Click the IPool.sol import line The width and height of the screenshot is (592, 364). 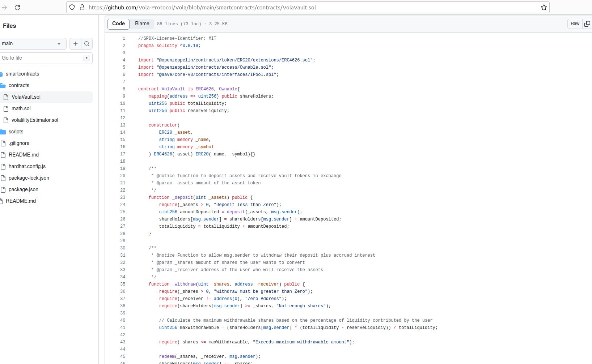click(208, 74)
